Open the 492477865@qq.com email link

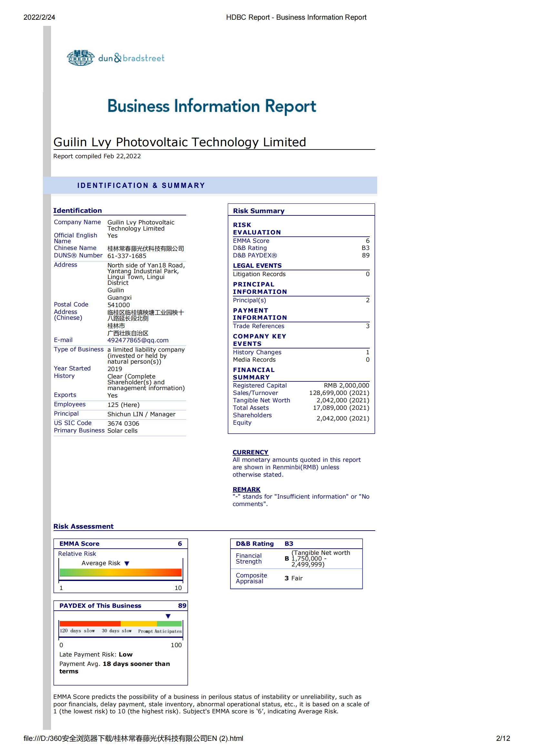click(138, 340)
